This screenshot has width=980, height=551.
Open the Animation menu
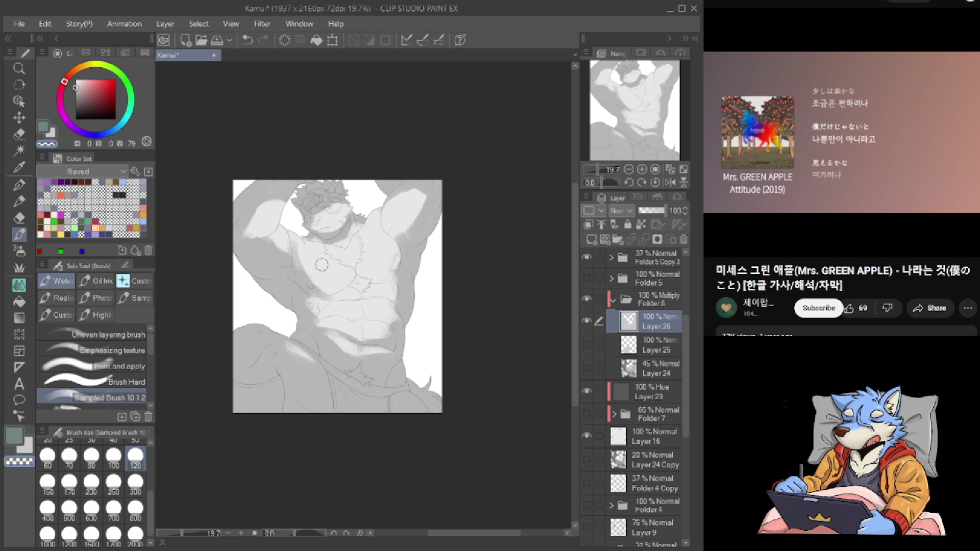tap(124, 24)
